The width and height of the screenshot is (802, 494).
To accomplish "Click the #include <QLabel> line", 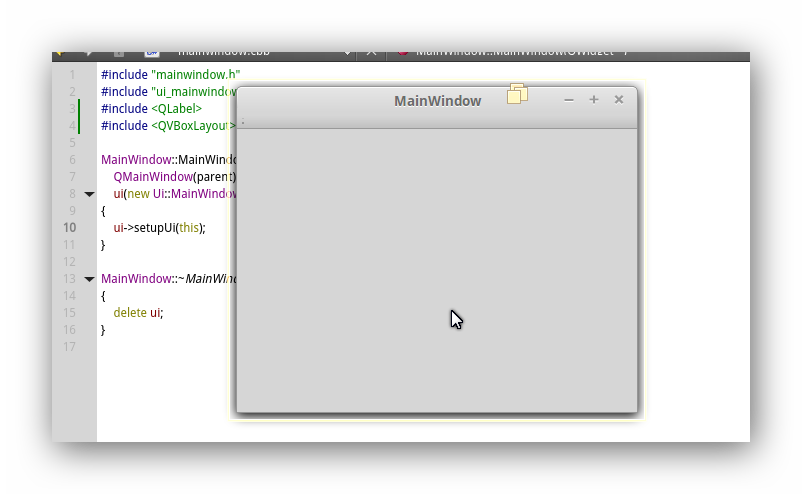I will pos(151,108).
